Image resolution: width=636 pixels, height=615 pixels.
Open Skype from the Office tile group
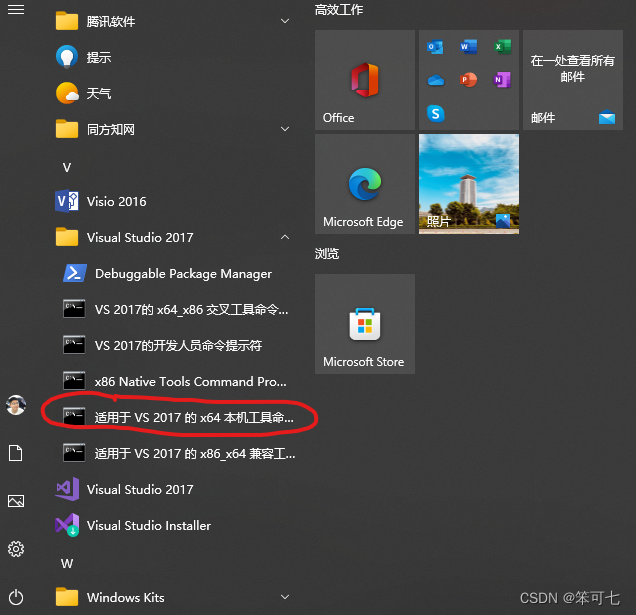[x=436, y=114]
